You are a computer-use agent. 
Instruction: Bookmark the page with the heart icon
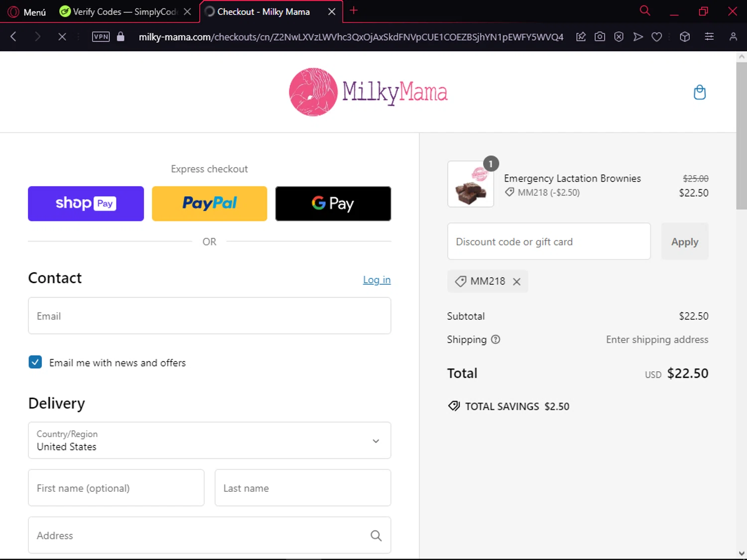pos(657,36)
